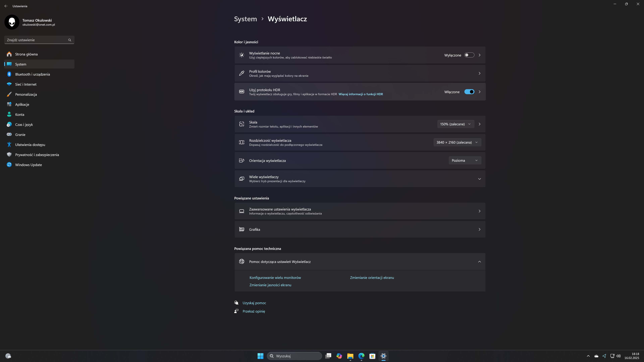Open File Explorer from the taskbar
The image size is (644, 362).
coord(350,356)
